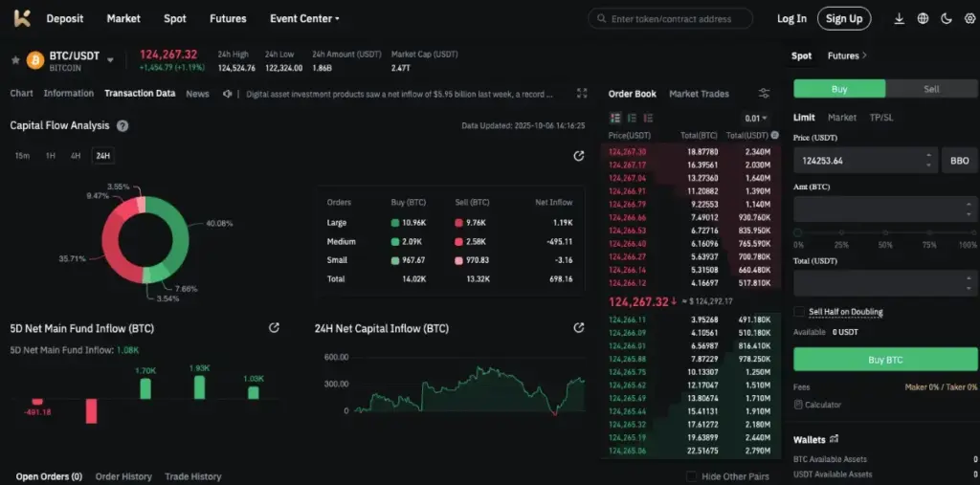This screenshot has height=485, width=980.
Task: Switch to the Information tab
Action: pyautogui.click(x=69, y=93)
